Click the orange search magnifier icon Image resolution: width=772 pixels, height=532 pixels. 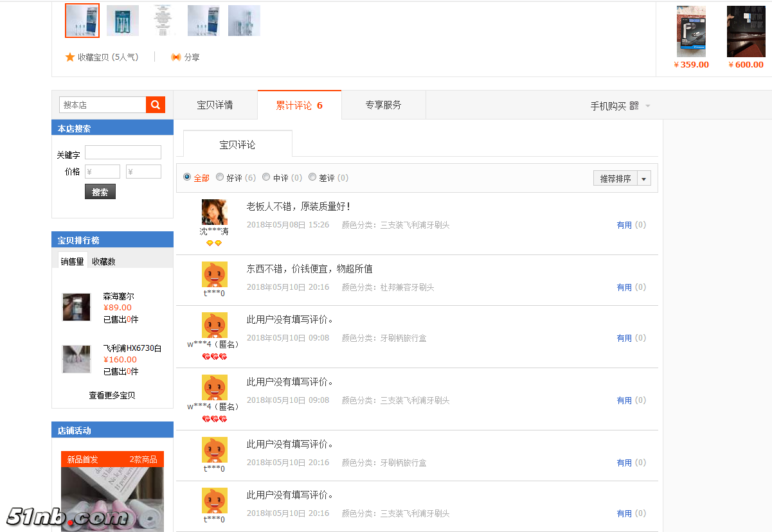156,105
